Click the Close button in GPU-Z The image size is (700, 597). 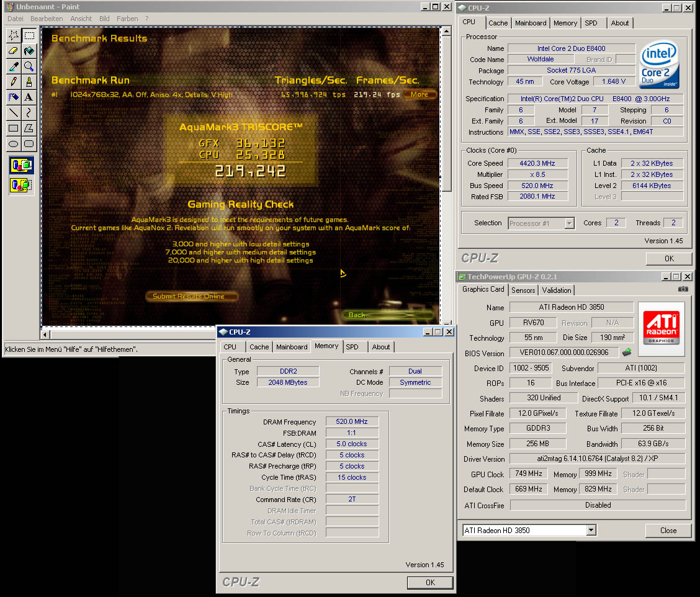coord(668,530)
